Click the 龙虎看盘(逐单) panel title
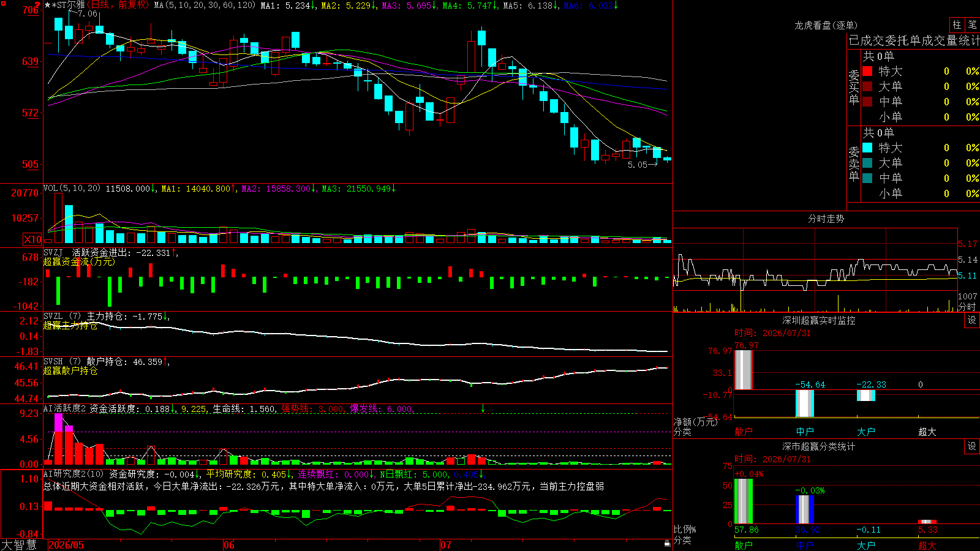This screenshot has width=980, height=551. [x=826, y=25]
